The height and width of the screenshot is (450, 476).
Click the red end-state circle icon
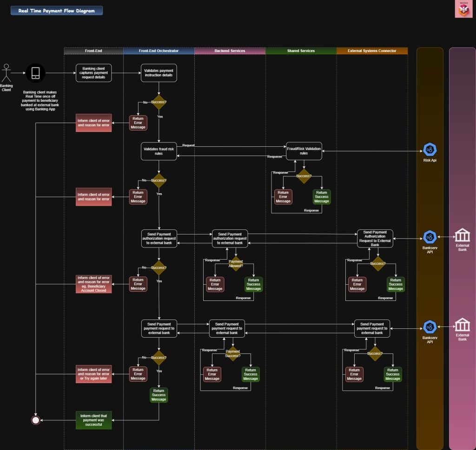[35, 420]
